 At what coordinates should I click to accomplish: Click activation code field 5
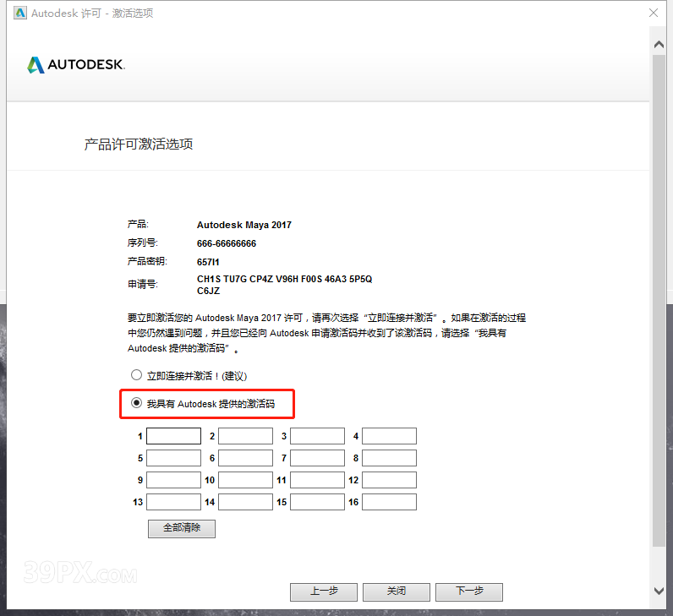point(174,458)
